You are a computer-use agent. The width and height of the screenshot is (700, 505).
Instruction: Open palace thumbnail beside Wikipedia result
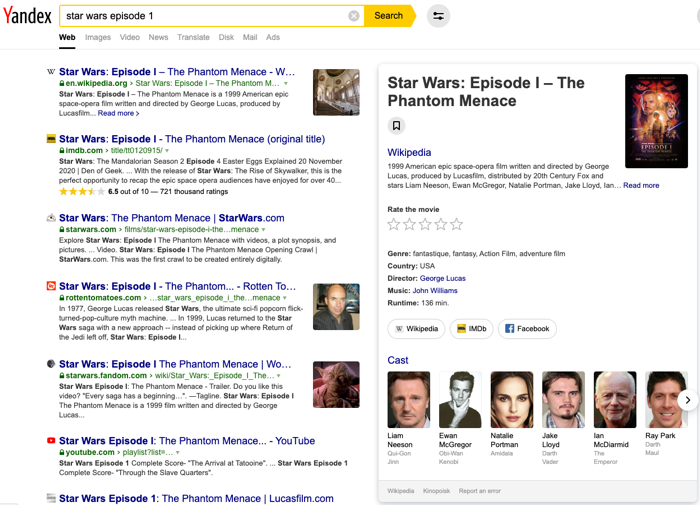[336, 92]
